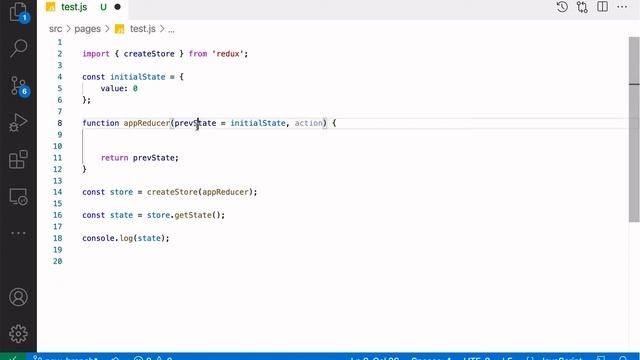Show additional views via activity bar ellipsis

[18, 233]
